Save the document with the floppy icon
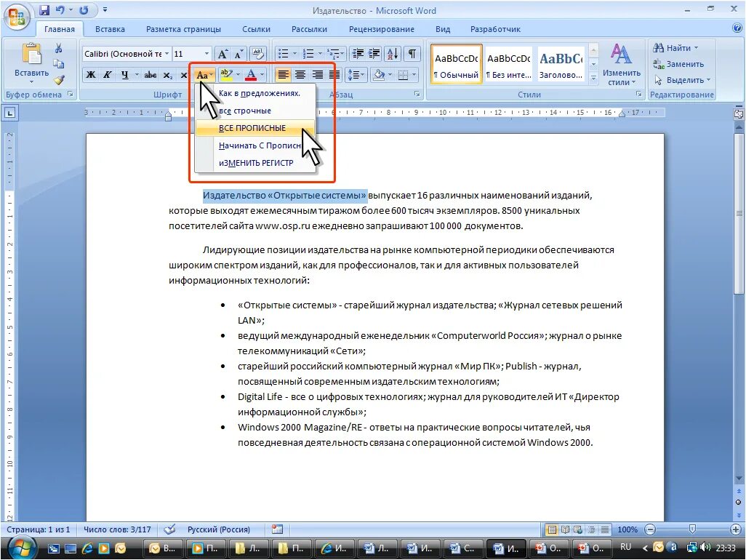Screen dimensions: 746x560 click(x=44, y=9)
